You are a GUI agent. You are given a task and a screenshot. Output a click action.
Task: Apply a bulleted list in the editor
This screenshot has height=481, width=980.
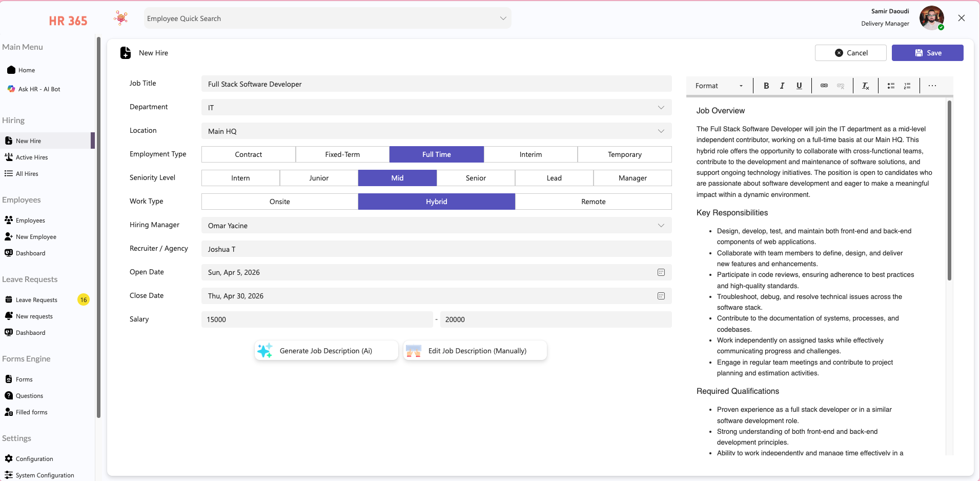(x=890, y=86)
